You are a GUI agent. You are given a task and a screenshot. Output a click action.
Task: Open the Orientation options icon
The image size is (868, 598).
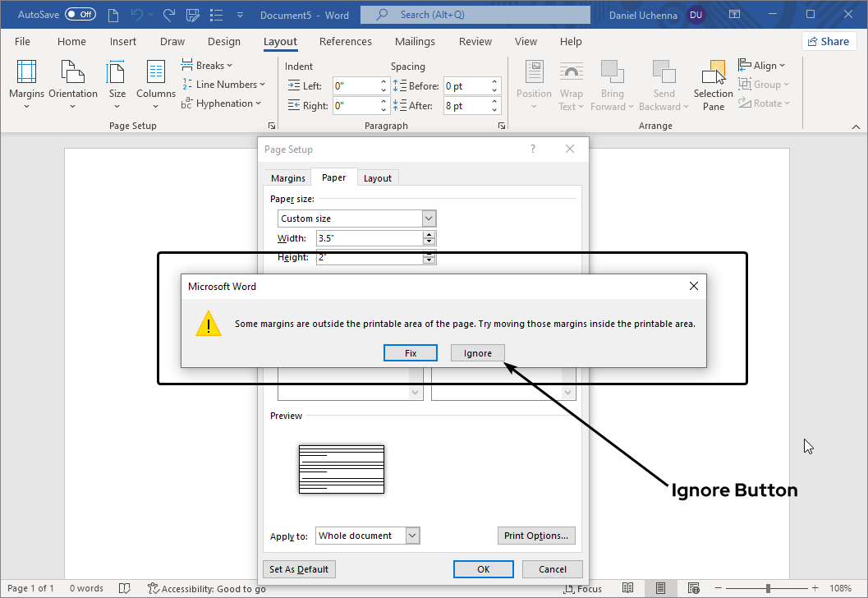[x=72, y=74]
